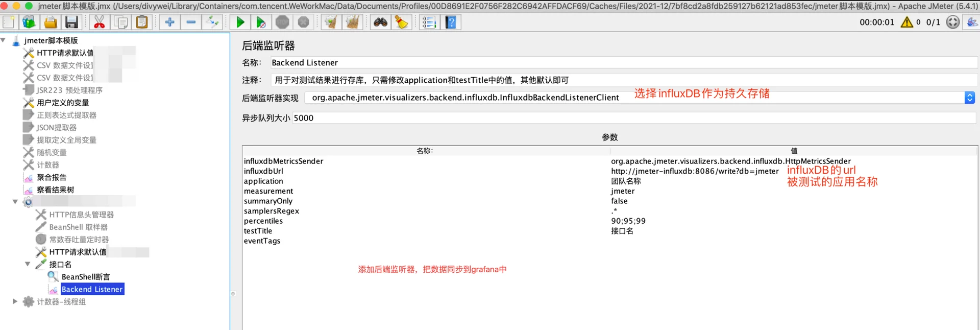The height and width of the screenshot is (330, 980).
Task: Expand the 计数器-线程组 node
Action: (15, 301)
